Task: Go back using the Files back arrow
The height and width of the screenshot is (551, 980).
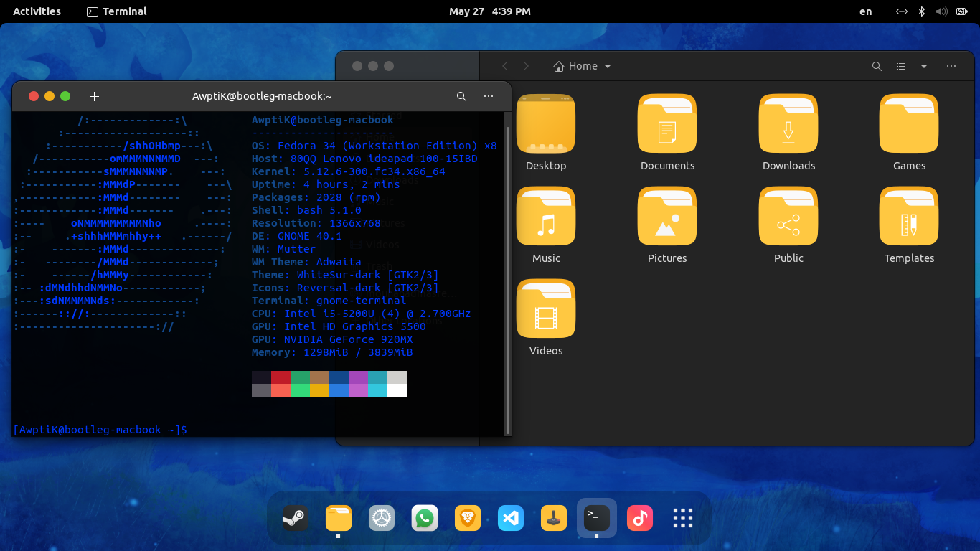Action: [505, 66]
